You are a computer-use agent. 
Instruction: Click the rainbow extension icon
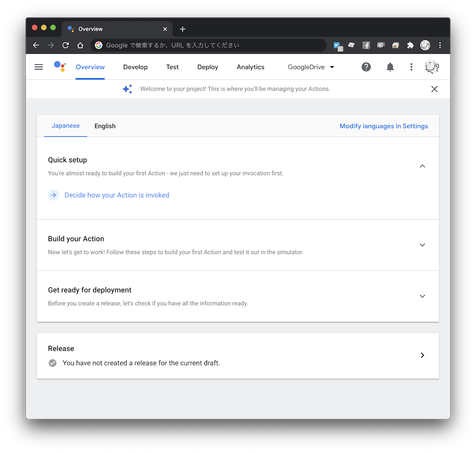pos(395,45)
